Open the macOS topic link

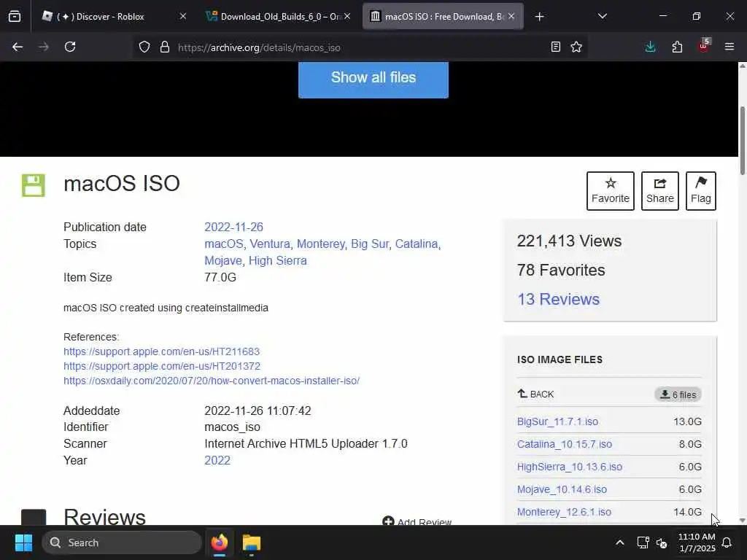click(224, 244)
